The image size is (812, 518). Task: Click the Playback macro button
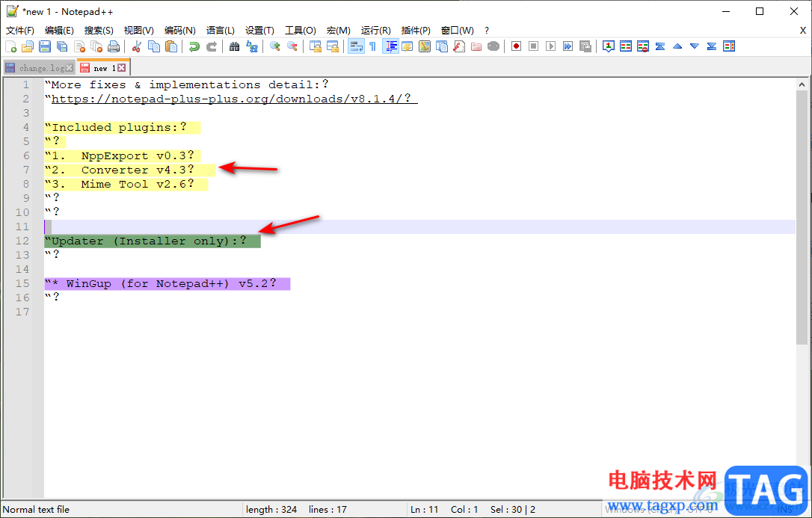(551, 46)
